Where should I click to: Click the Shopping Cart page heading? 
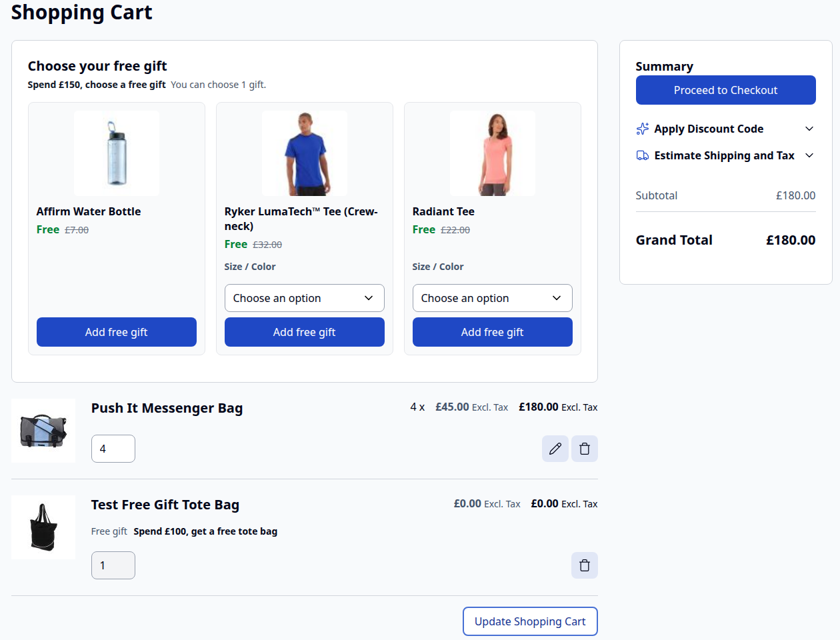82,12
